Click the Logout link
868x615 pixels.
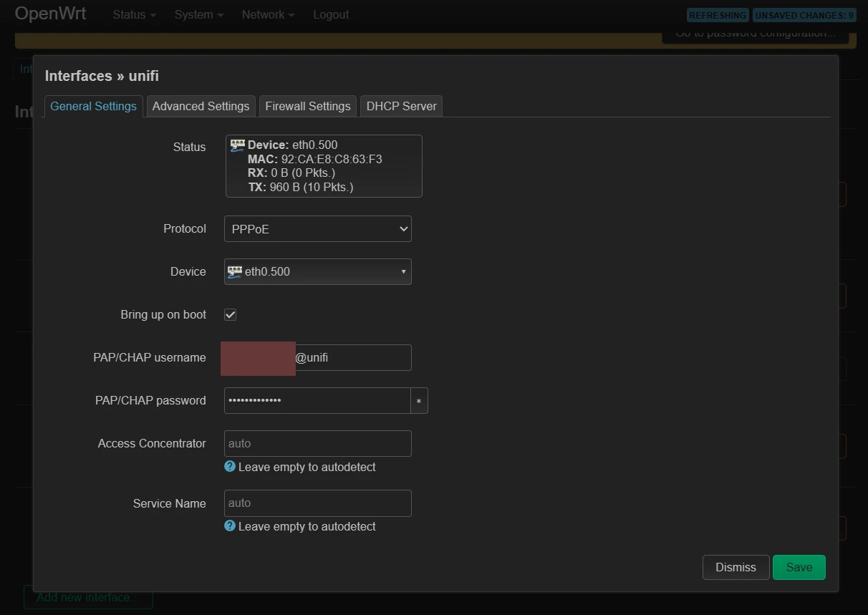(x=331, y=15)
